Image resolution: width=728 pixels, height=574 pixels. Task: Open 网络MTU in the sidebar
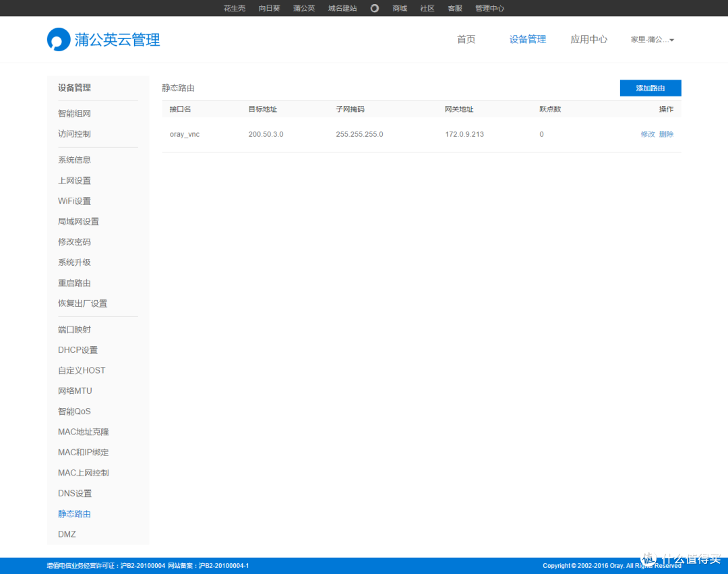(x=75, y=391)
